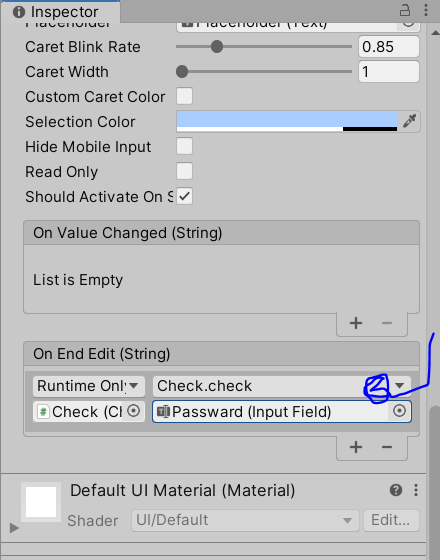
Task: Remove entry from On End Edit list
Action: [x=387, y=447]
